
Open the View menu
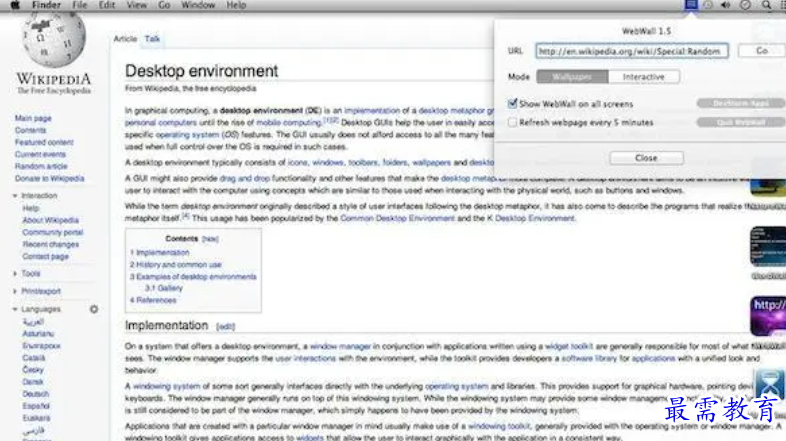pos(136,5)
